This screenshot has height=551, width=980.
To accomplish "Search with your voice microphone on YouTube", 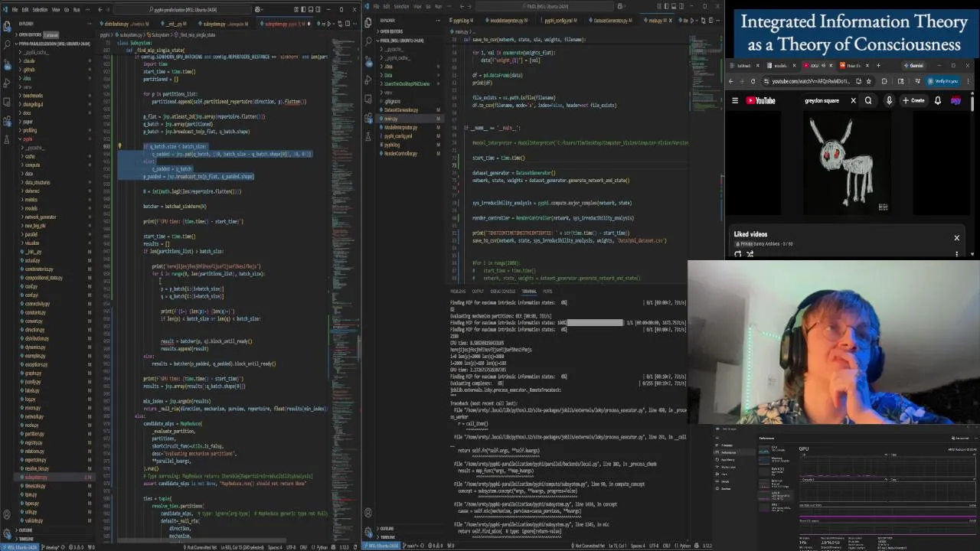I will coord(889,101).
